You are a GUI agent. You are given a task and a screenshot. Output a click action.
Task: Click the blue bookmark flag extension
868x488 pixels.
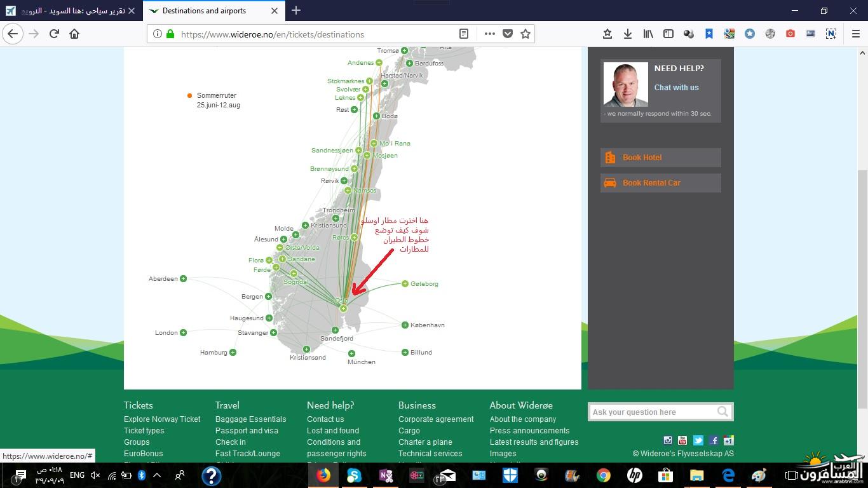pos(709,34)
